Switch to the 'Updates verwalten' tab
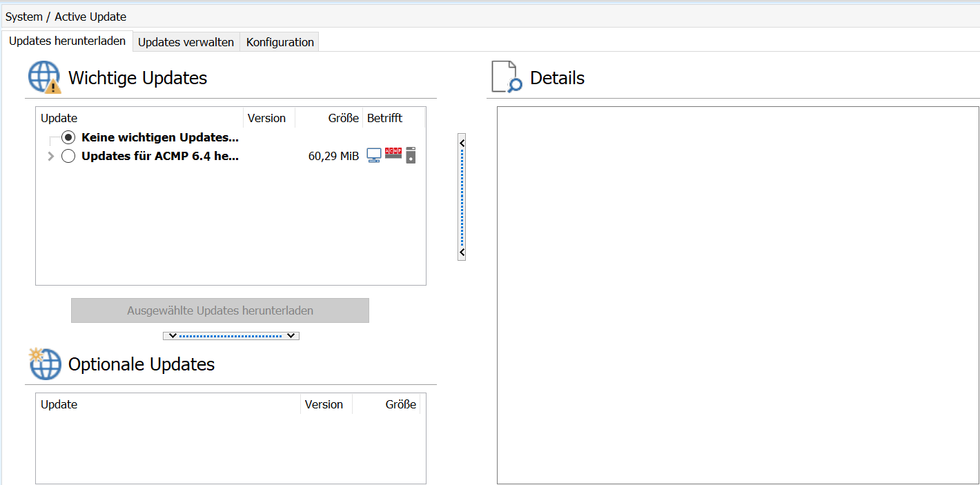 186,42
